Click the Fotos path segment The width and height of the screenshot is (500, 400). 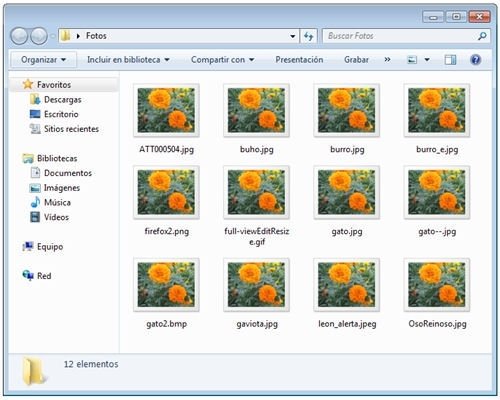tap(96, 36)
